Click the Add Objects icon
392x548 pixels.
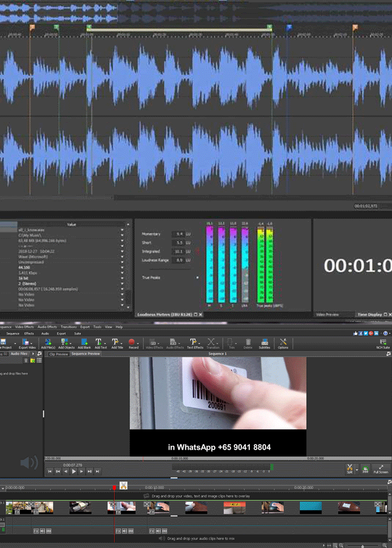pos(64,342)
